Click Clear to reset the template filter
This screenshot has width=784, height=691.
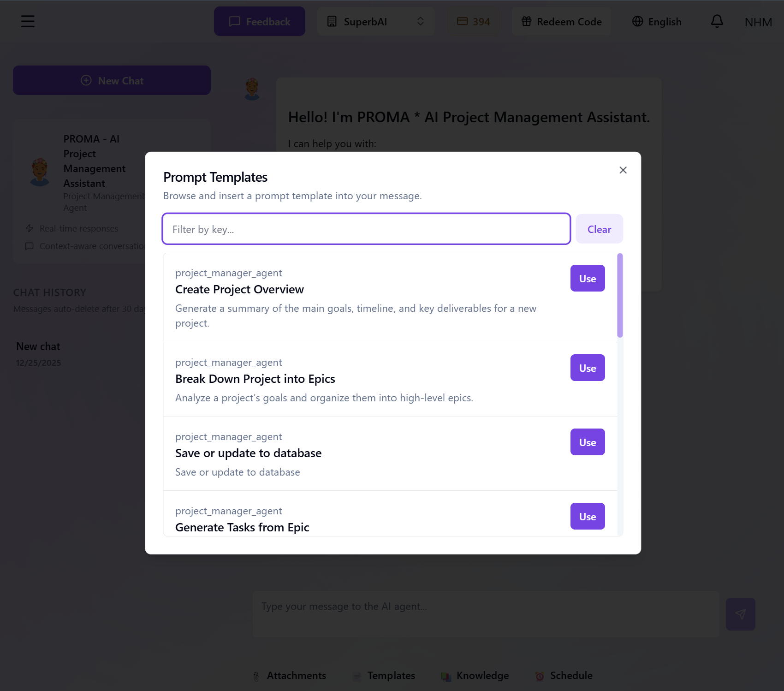(x=599, y=229)
